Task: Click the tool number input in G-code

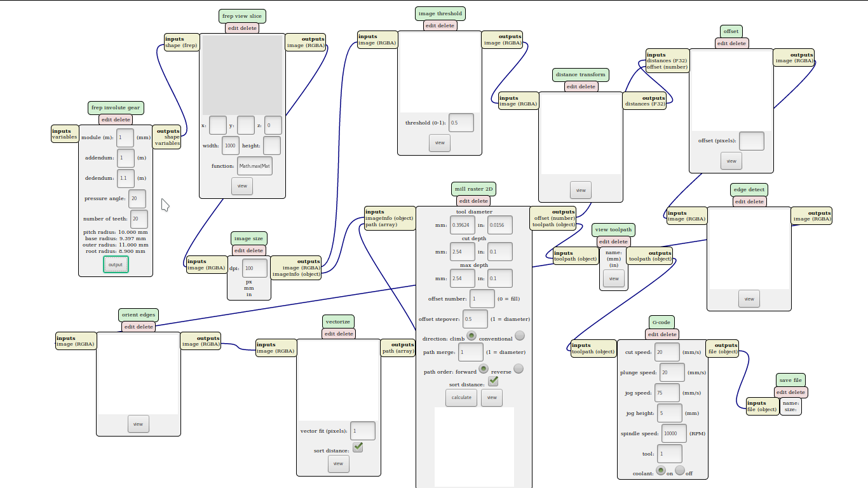Action: tap(670, 454)
